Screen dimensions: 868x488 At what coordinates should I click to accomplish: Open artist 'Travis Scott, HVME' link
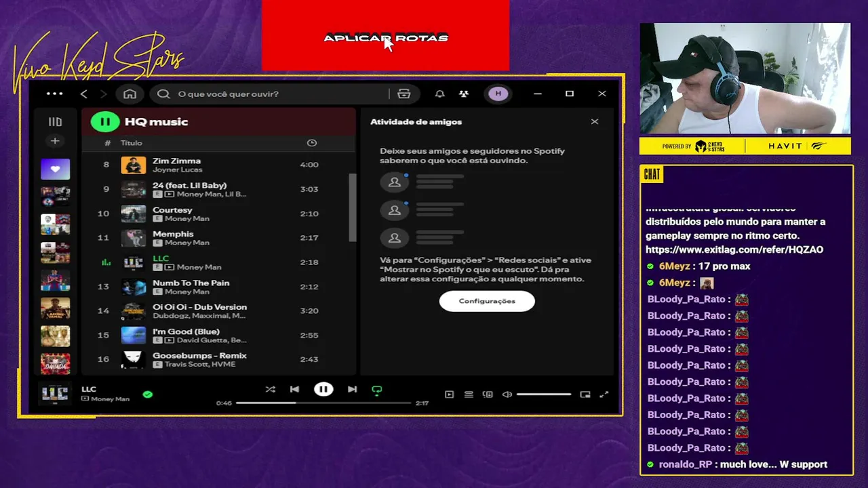(199, 365)
